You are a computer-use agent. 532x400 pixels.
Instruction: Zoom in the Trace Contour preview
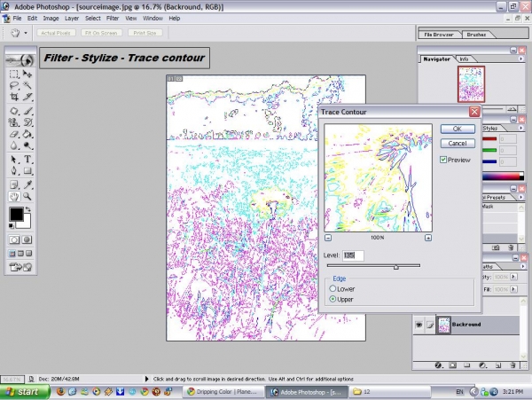(428, 238)
